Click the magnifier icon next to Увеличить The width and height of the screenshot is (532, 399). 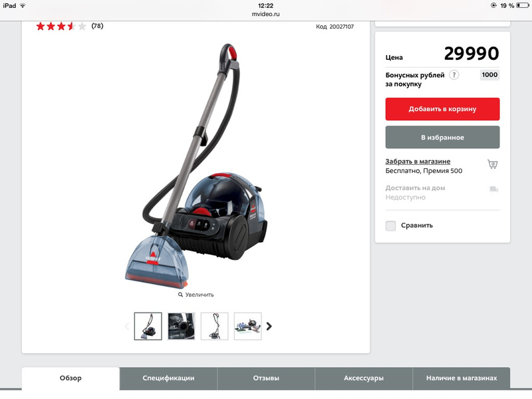point(180,295)
